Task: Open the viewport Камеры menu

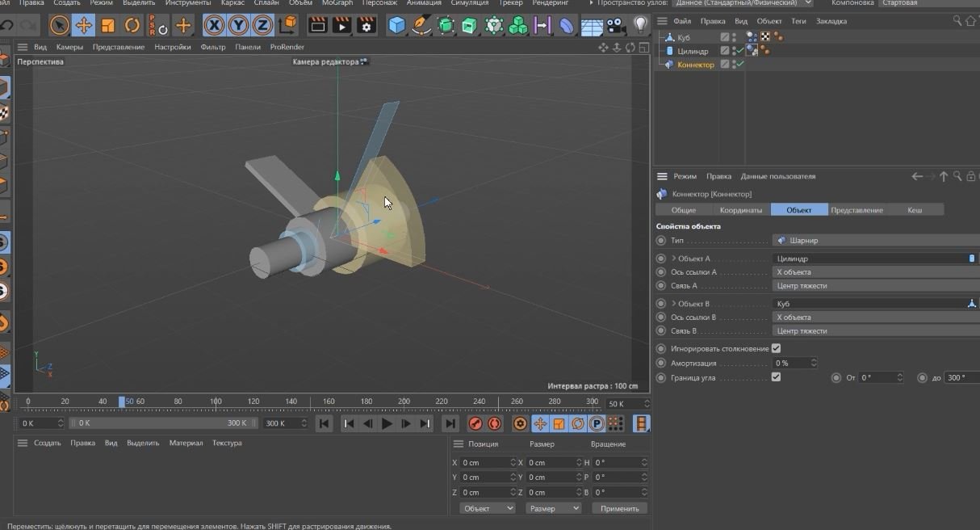Action: 69,47
